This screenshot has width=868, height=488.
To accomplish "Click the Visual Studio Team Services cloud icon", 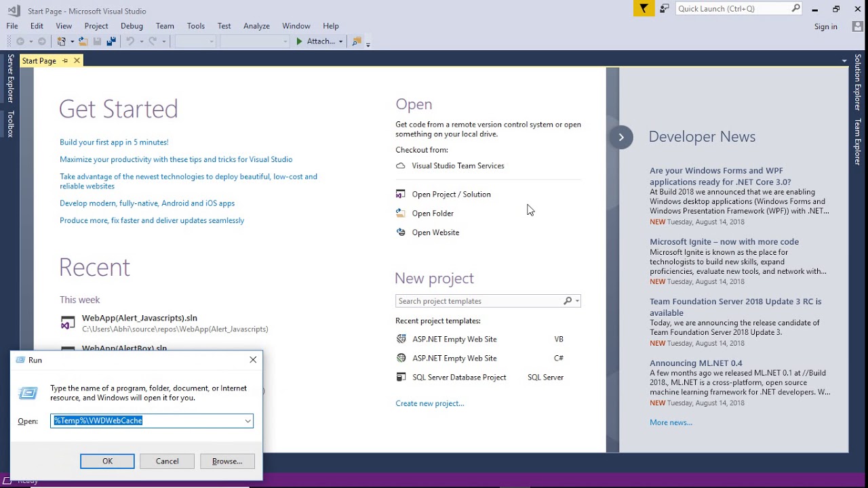I will click(400, 165).
